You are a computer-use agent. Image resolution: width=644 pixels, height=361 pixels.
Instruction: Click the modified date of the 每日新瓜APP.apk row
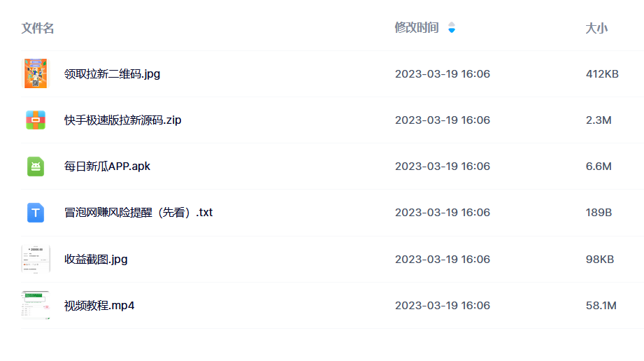tap(443, 166)
